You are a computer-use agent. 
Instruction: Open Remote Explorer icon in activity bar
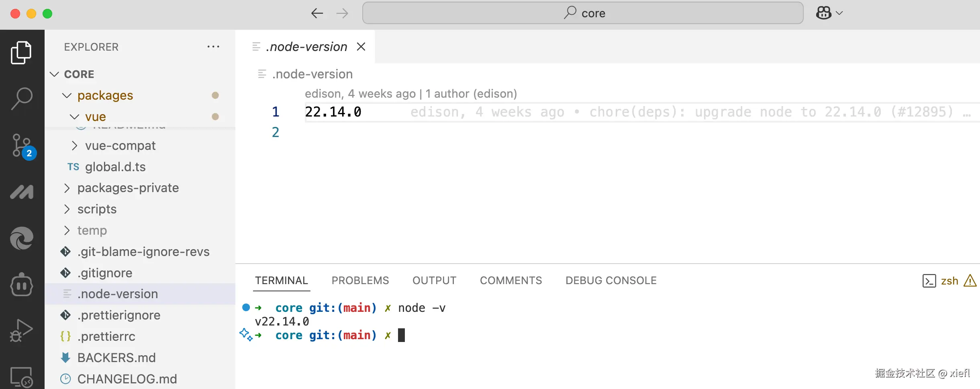(x=21, y=377)
